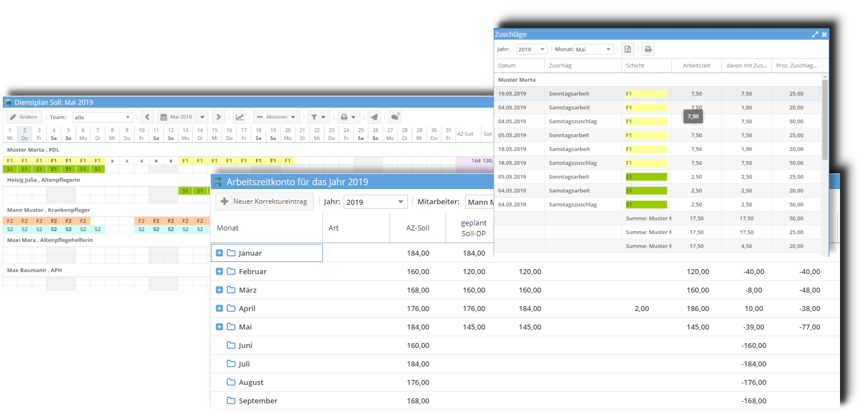This screenshot has width=868, height=414.
Task: Print the Dienstplan
Action: [344, 117]
